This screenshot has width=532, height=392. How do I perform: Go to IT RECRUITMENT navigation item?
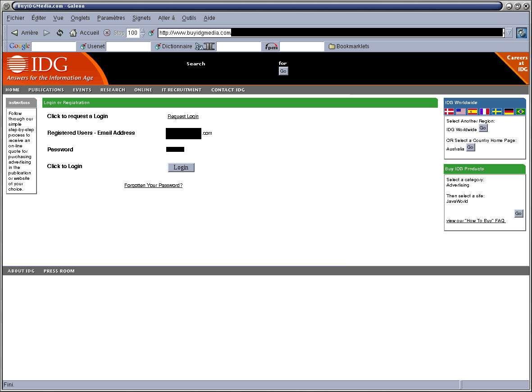click(182, 90)
